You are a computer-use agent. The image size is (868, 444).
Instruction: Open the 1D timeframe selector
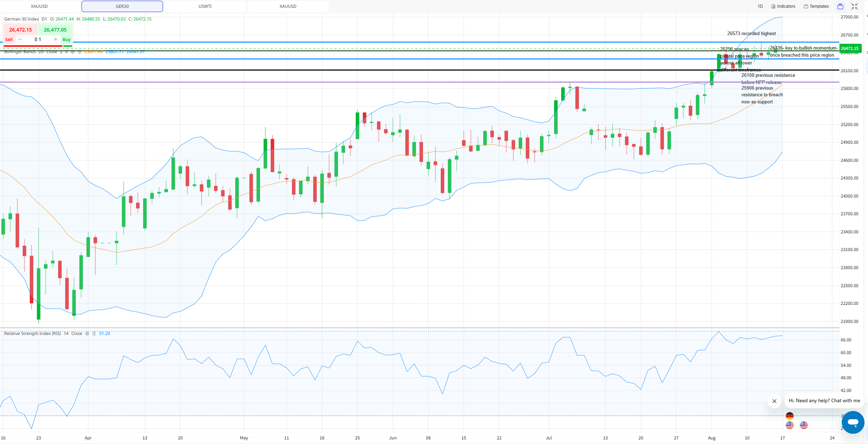pos(760,6)
